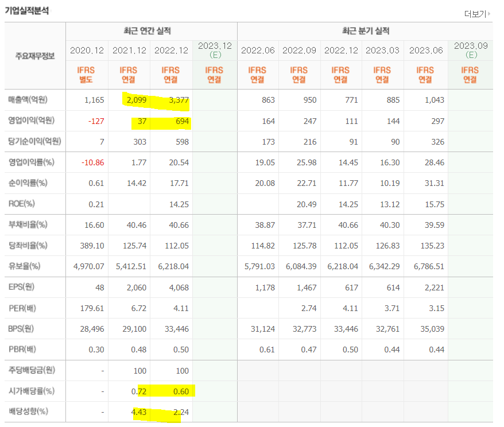Select the 최근 분기 실적 header
This screenshot has height=427, width=504.
(x=366, y=31)
